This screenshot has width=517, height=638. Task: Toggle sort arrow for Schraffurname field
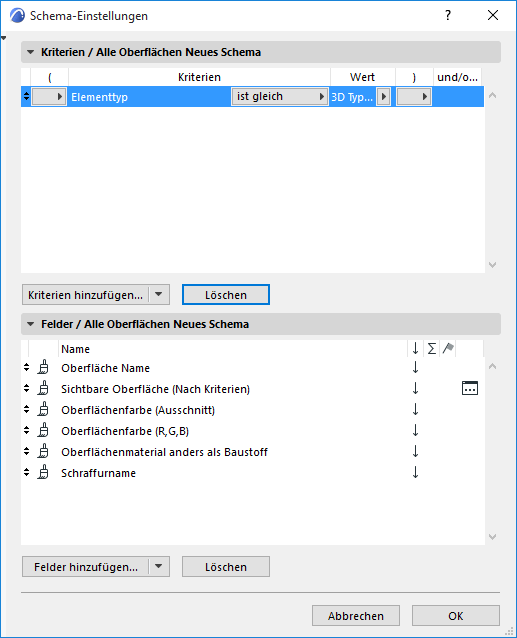point(415,472)
